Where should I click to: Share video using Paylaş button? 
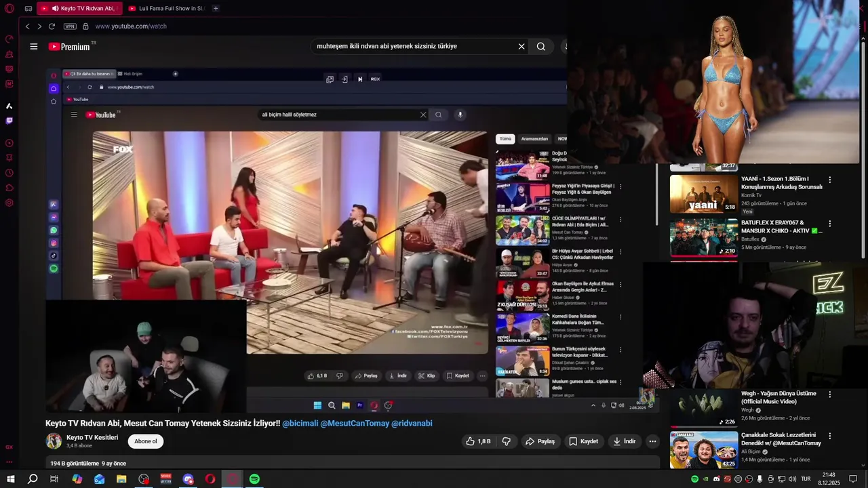click(540, 441)
